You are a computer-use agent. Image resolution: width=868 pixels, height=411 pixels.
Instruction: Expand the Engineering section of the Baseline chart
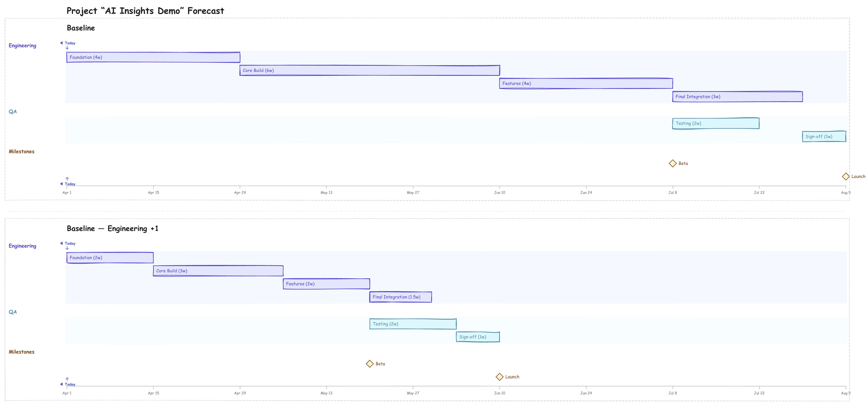[22, 45]
